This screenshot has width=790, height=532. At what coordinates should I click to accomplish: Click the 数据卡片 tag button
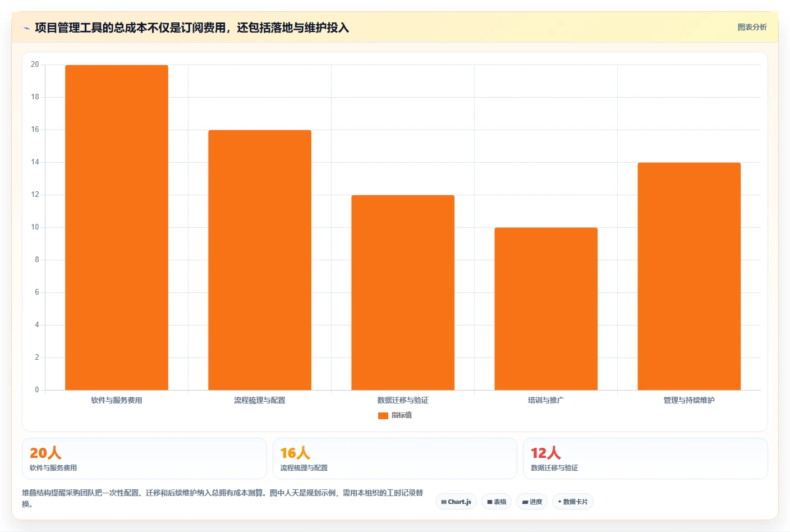(x=573, y=502)
